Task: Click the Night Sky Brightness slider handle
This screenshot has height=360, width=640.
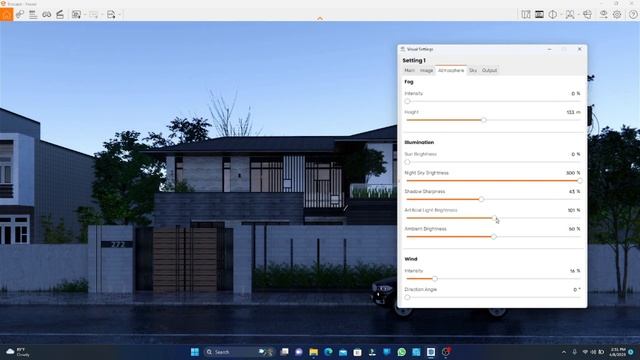Action: point(580,180)
